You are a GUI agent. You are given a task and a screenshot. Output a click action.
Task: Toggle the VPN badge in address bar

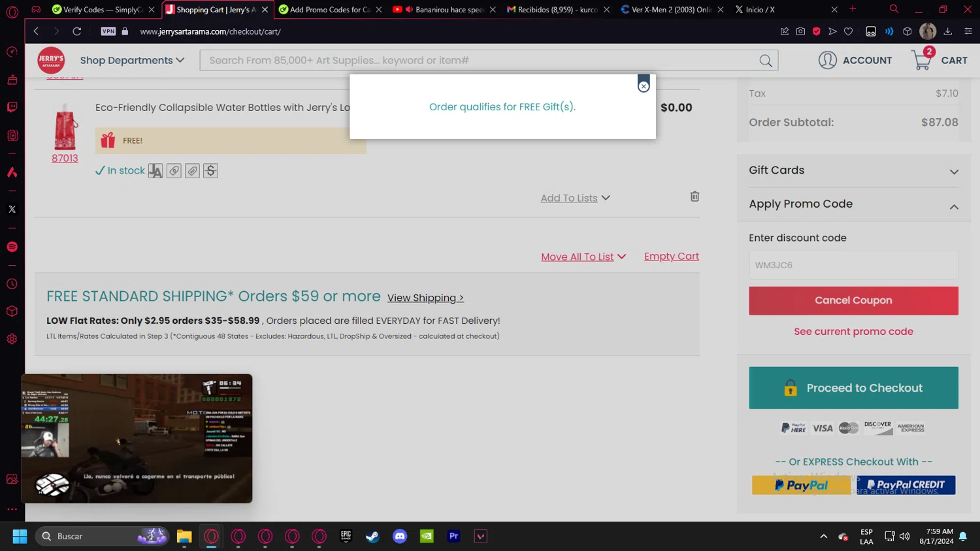point(108,31)
